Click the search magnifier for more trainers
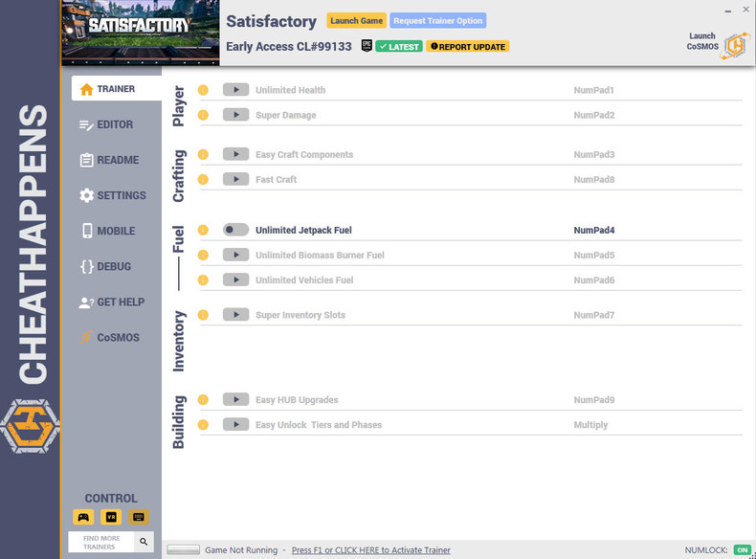 coord(144,542)
